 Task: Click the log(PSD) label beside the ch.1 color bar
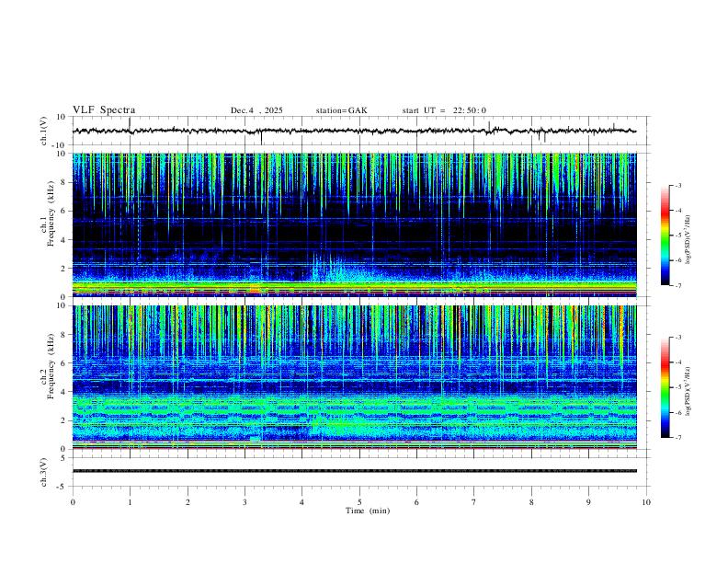click(688, 239)
